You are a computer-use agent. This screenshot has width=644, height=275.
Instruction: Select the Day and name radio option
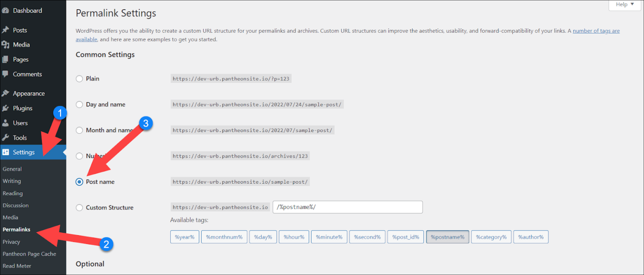click(x=79, y=104)
